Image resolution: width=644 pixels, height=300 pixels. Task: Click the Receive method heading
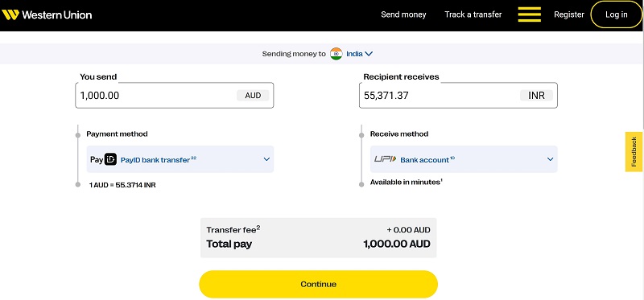coord(399,134)
